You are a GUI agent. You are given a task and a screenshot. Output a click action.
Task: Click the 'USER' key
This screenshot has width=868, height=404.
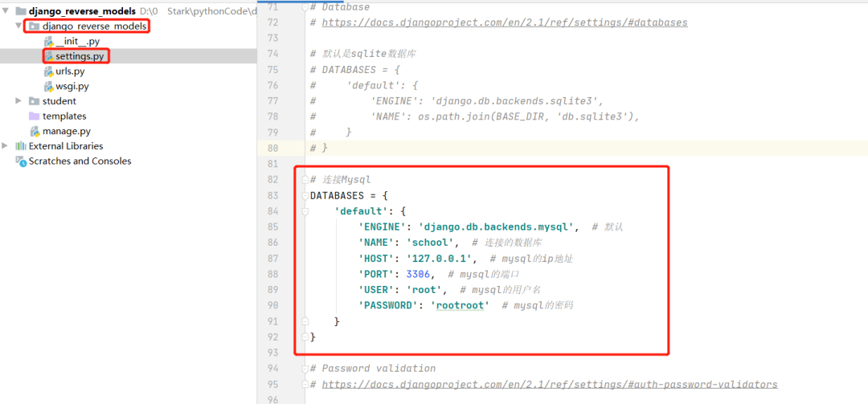[376, 289]
